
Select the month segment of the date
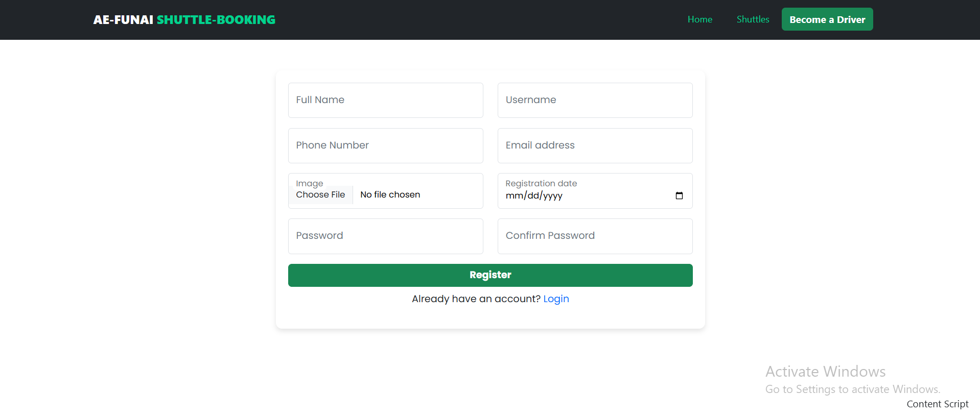click(x=514, y=196)
